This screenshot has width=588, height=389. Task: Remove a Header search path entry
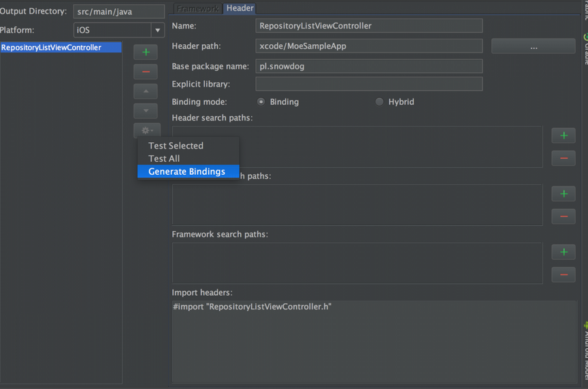tap(563, 158)
